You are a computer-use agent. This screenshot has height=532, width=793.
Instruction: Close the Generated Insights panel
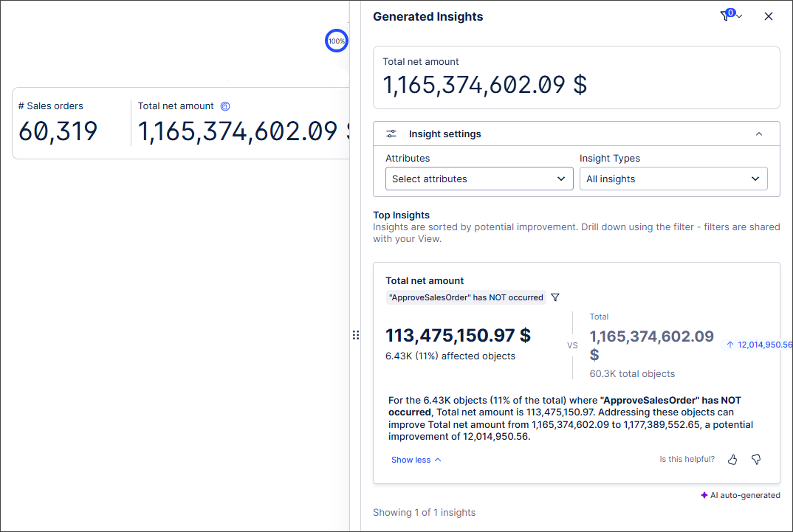pos(768,16)
